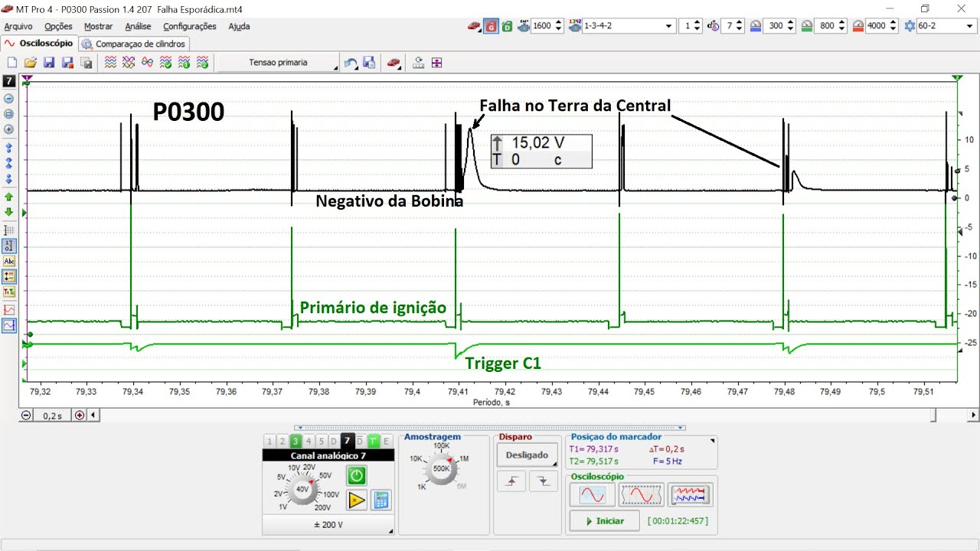
Task: Open the ± 200 V range dropdown
Action: coord(328,525)
